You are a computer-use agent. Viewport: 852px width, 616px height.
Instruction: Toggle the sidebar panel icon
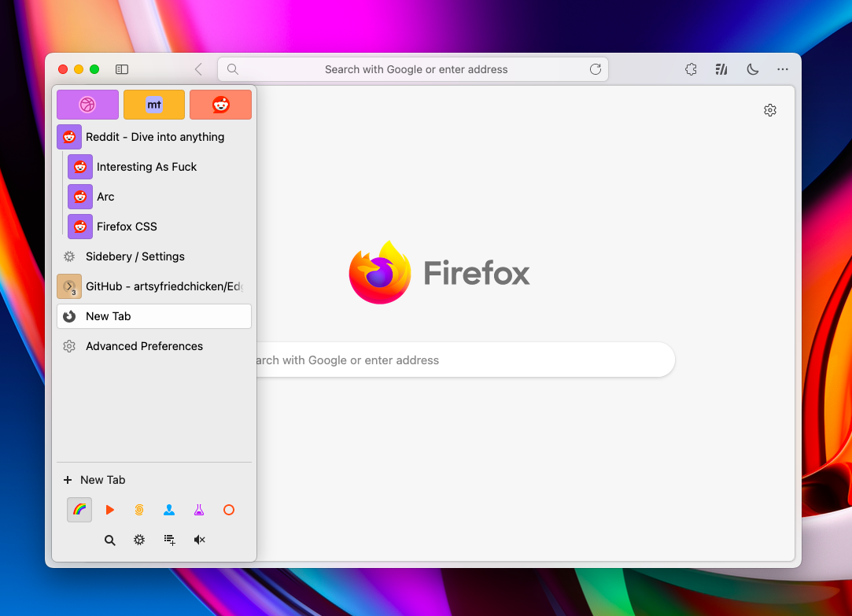(x=122, y=69)
